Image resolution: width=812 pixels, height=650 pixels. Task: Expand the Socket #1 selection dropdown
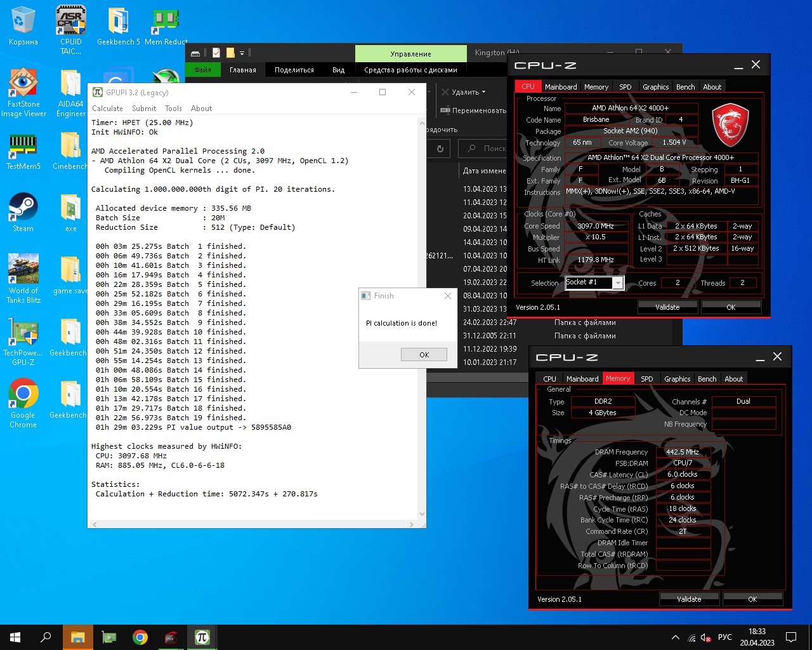point(617,283)
